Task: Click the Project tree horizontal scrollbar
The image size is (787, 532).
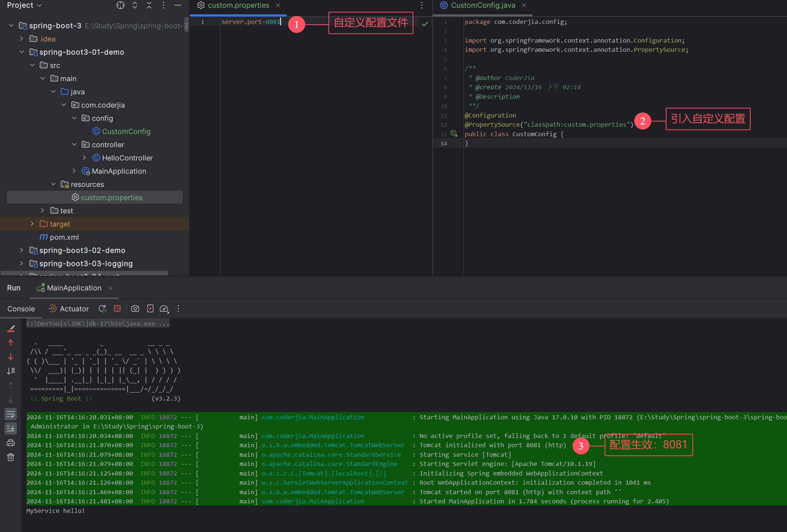Action: [x=85, y=273]
